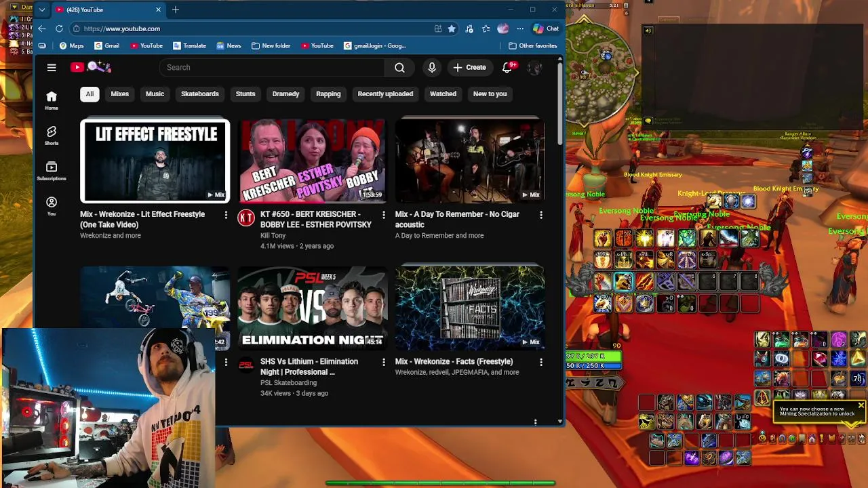Open the You page in the sidebar
This screenshot has width=868, height=488.
(x=52, y=205)
